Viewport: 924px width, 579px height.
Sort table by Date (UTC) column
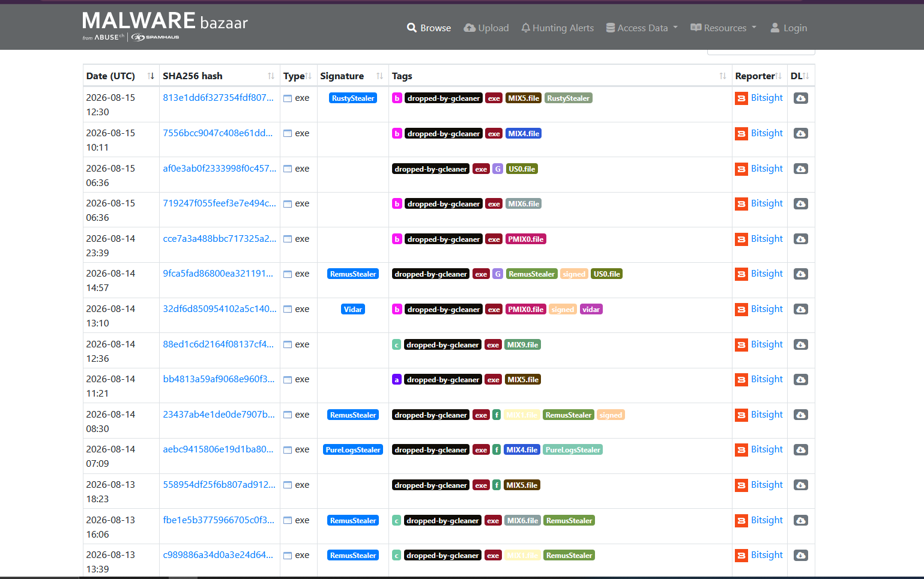[x=120, y=76]
